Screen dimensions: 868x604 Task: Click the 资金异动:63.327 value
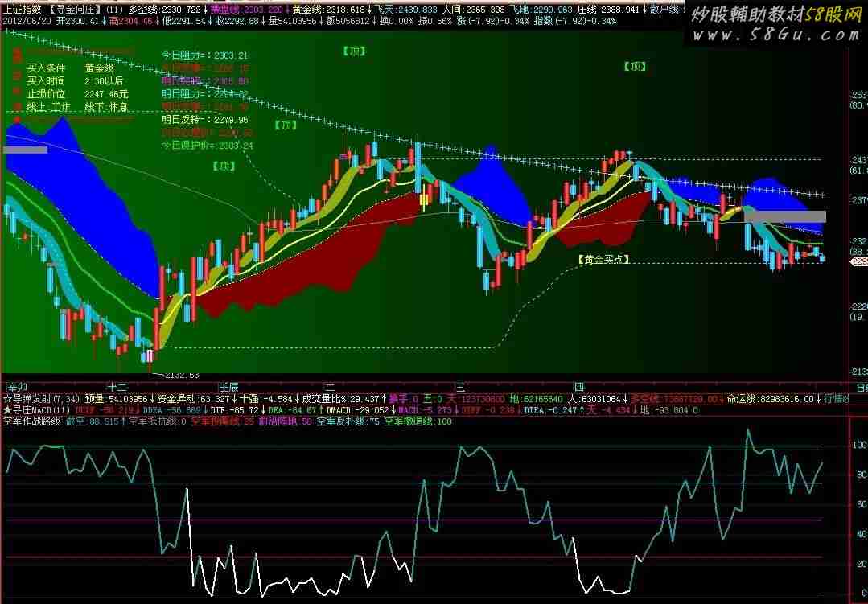[x=194, y=399]
